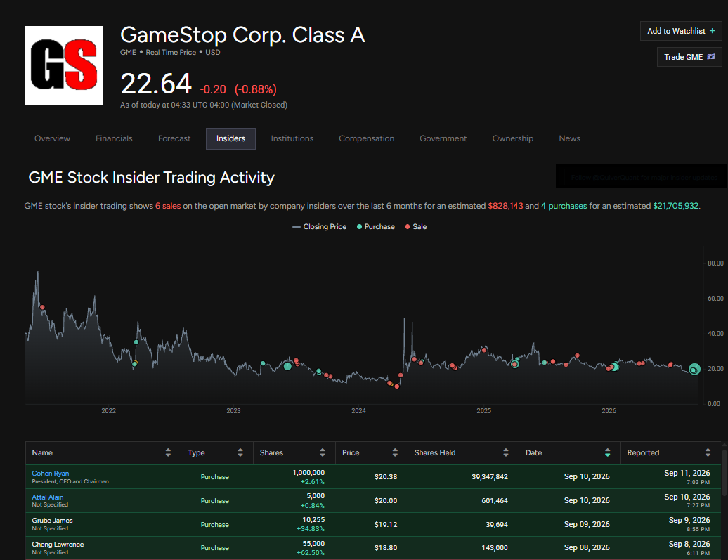The image size is (728, 560).
Task: Sort table by Date column arrows
Action: click(607, 452)
